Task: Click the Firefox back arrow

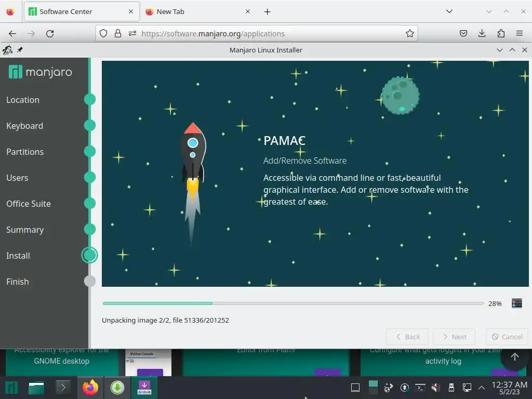Action: pos(12,34)
